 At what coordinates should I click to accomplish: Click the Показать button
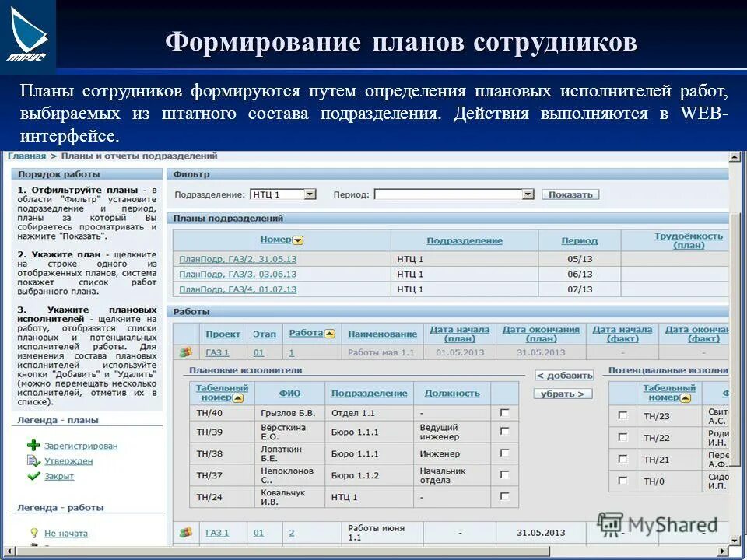[570, 194]
